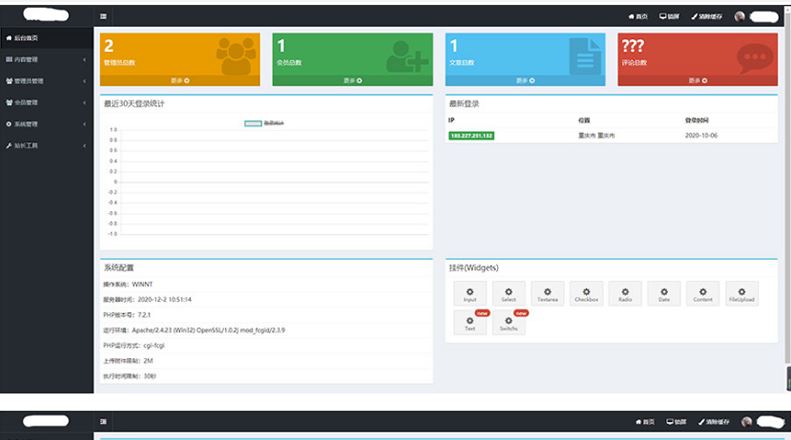Click the more link on the green member-count card
This screenshot has width=791, height=440.
[353, 81]
